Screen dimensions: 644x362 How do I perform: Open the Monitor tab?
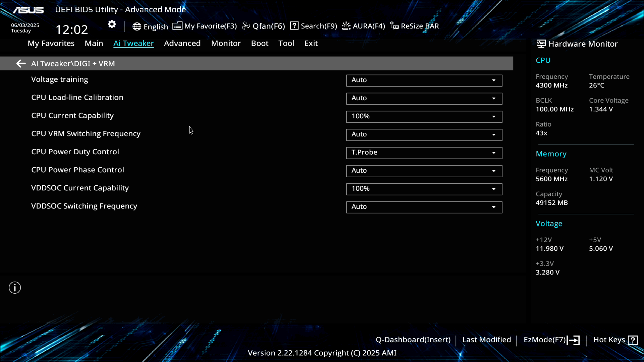coord(226,43)
